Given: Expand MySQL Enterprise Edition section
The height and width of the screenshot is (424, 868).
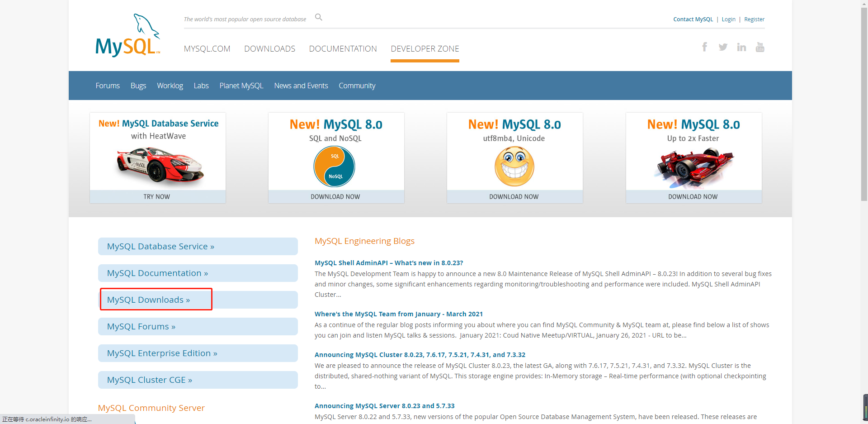Looking at the screenshot, I should click(162, 353).
